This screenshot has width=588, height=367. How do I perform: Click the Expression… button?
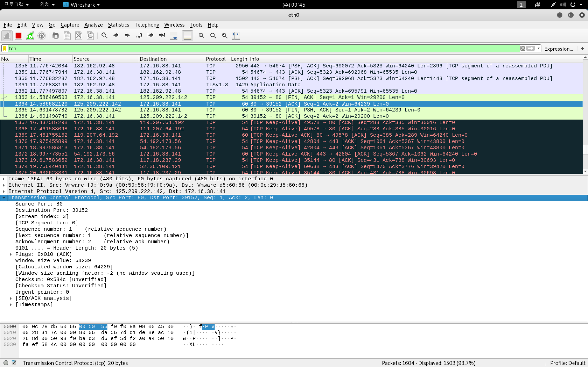point(558,49)
